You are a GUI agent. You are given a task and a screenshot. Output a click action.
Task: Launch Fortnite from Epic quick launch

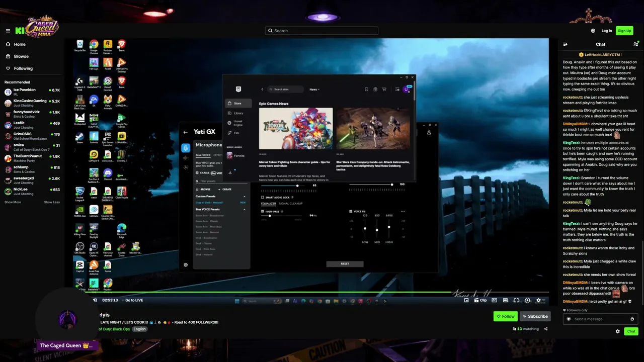pyautogui.click(x=235, y=156)
